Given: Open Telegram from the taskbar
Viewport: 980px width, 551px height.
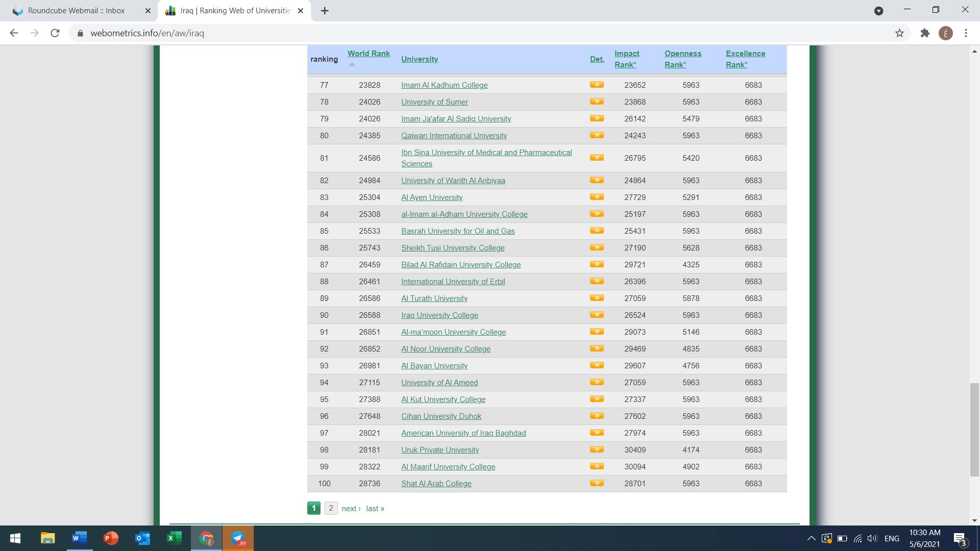Looking at the screenshot, I should pyautogui.click(x=238, y=538).
